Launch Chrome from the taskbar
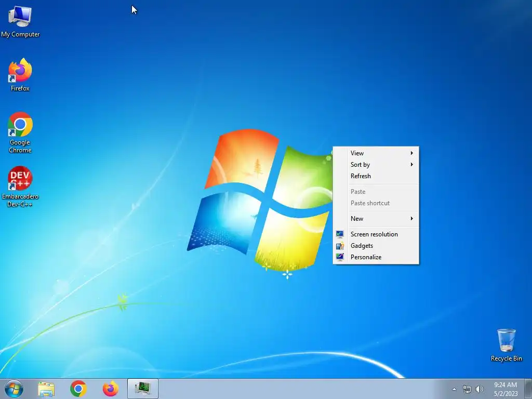This screenshot has width=532, height=399. 78,389
